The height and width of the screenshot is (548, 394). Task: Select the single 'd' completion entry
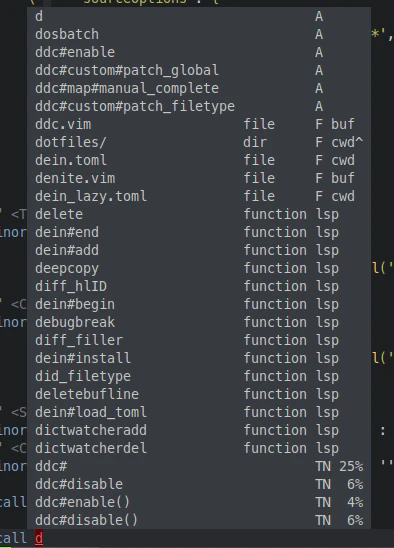tap(199, 16)
